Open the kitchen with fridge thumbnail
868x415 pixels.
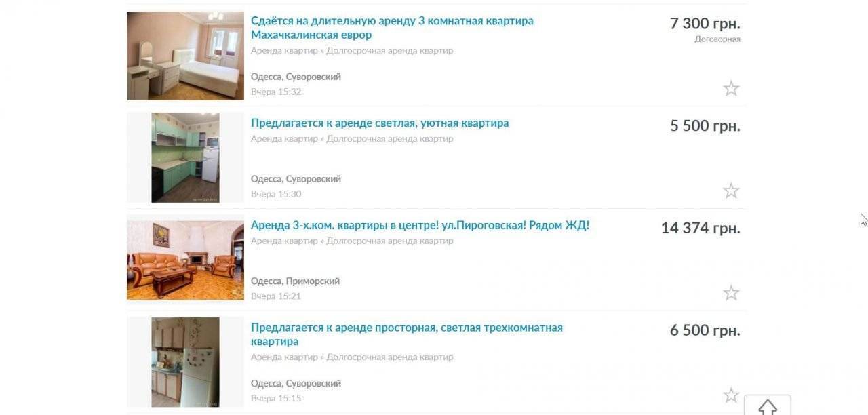coord(185,362)
